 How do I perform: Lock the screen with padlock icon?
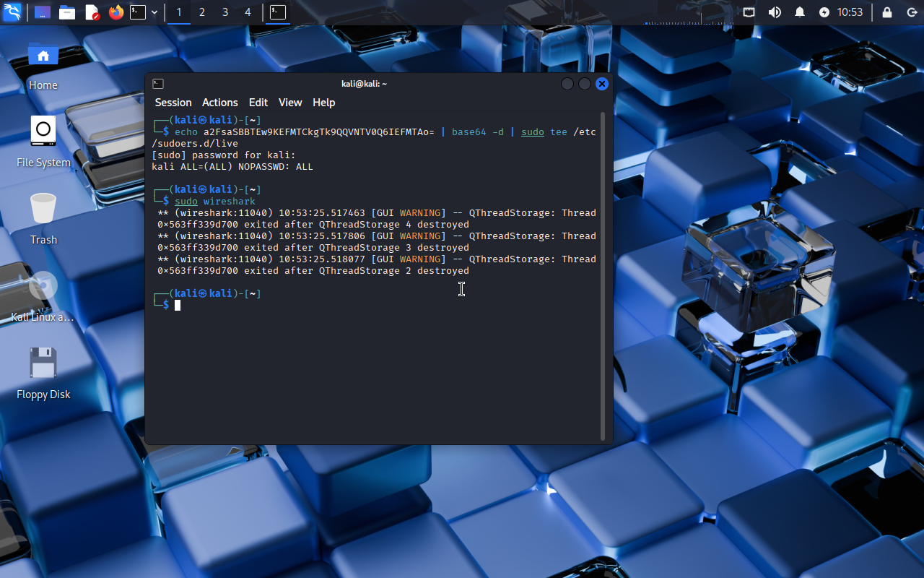[887, 12]
